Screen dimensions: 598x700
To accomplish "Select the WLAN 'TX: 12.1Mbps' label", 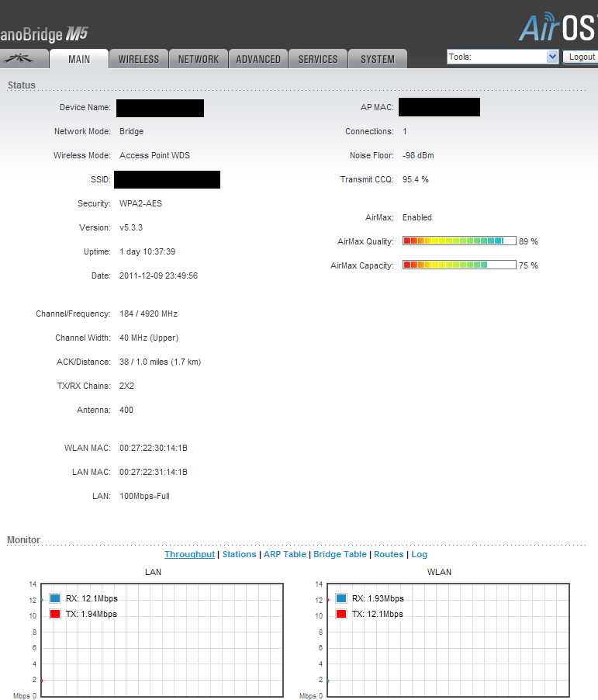I will click(378, 615).
